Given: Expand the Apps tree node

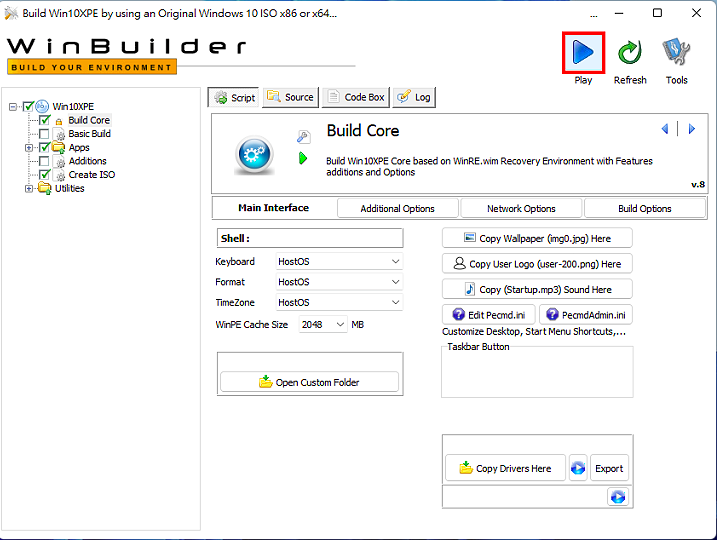Looking at the screenshot, I should coord(29,148).
